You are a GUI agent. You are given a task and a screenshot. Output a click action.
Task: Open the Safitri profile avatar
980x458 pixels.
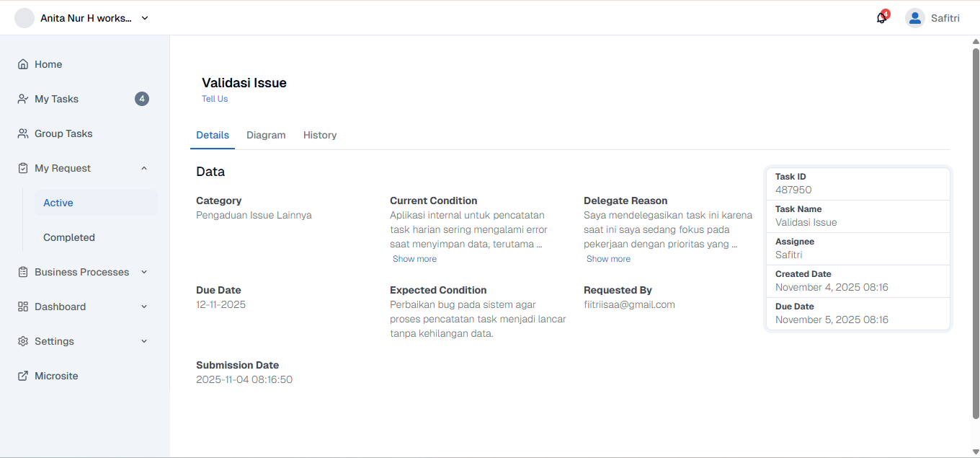coord(914,17)
